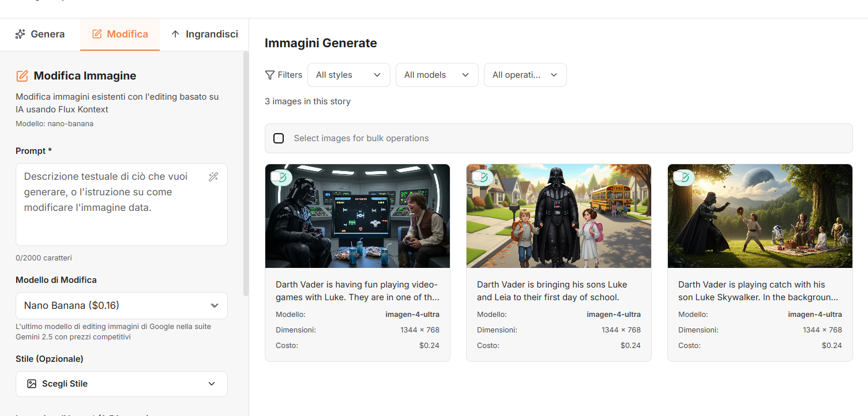This screenshot has width=868, height=416.
Task: Open the All styles filter dropdown
Action: [x=348, y=75]
